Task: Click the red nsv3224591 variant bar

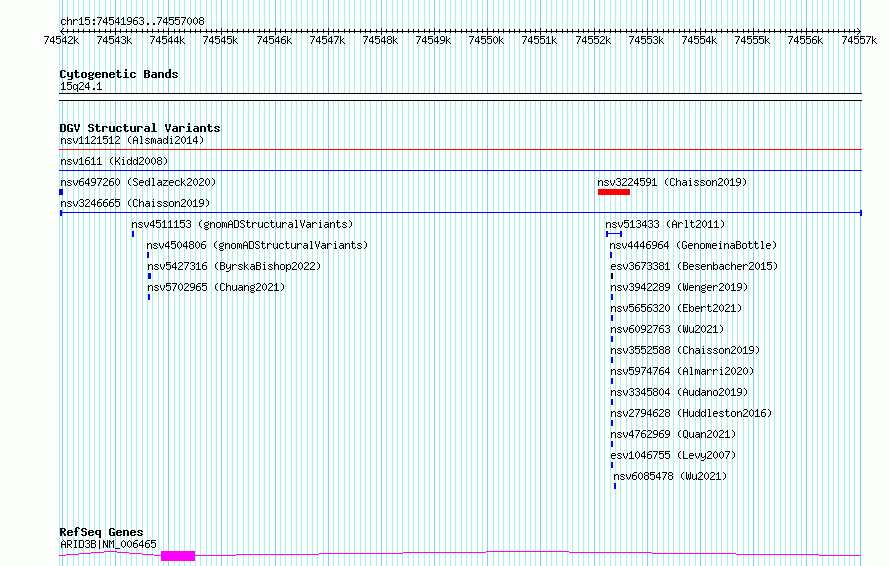Action: pos(614,192)
